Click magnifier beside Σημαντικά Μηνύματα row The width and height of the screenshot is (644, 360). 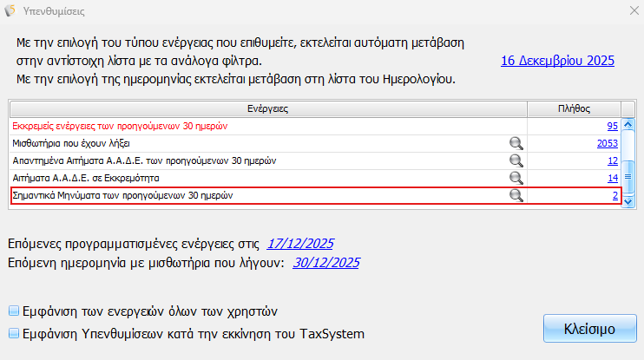tap(516, 196)
